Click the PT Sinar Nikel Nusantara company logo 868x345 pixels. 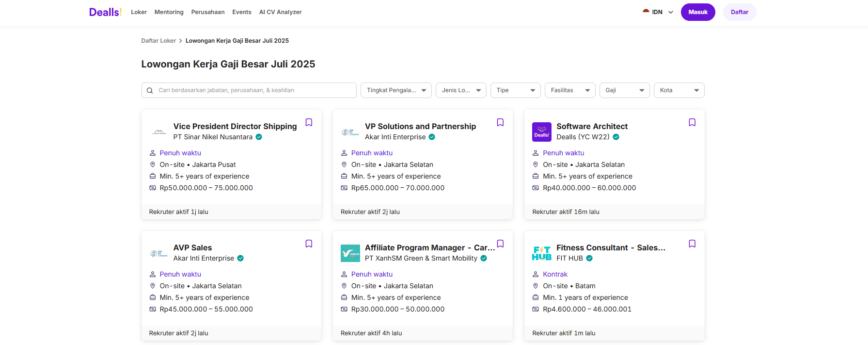coord(159,132)
